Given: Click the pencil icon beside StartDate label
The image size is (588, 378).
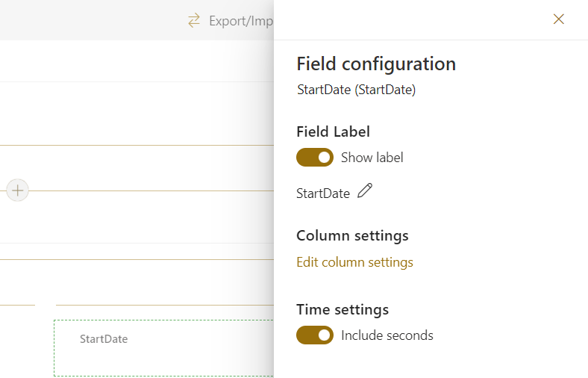Looking at the screenshot, I should [364, 191].
